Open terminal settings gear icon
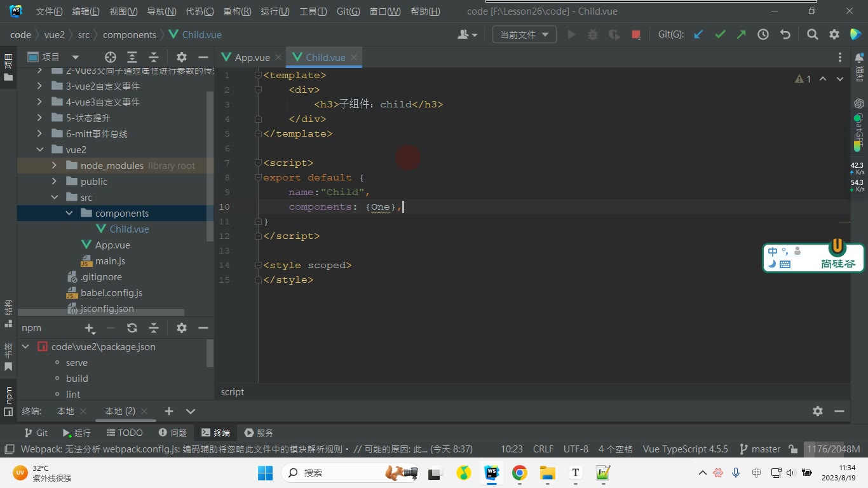868x488 pixels. 818,411
